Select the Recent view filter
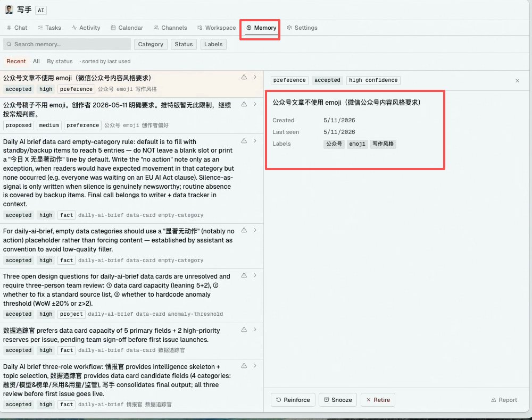 (16, 61)
